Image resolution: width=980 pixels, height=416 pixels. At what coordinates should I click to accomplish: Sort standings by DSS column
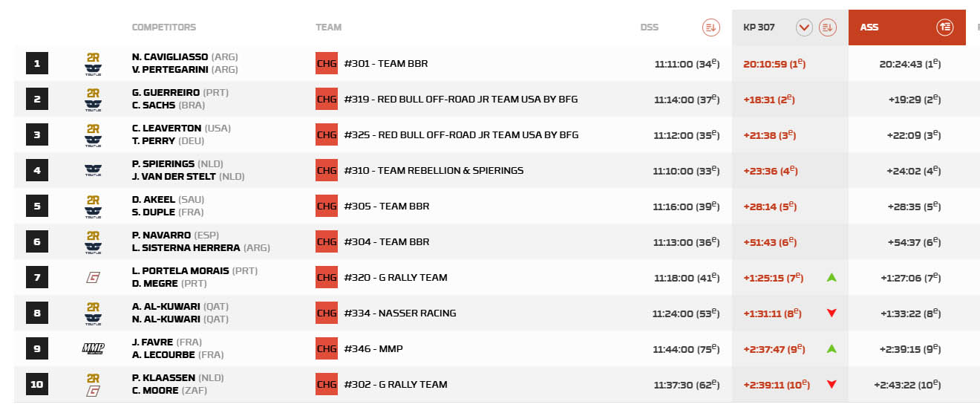point(710,27)
